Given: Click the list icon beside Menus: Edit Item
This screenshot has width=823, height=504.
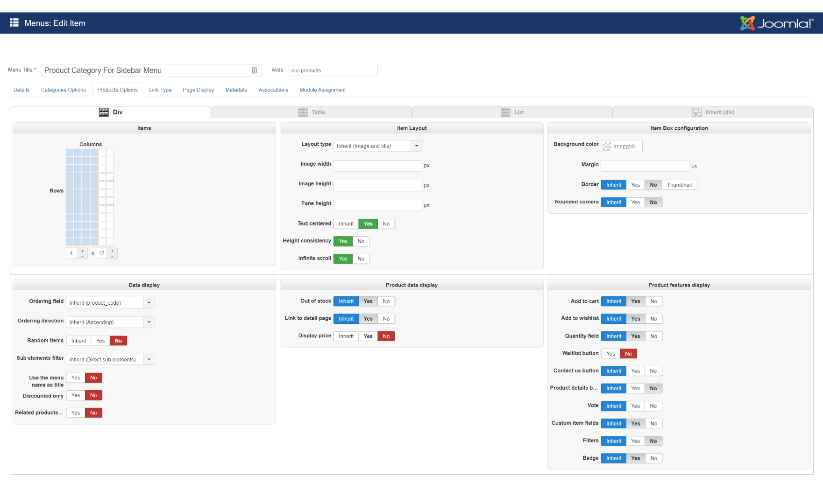Looking at the screenshot, I should pyautogui.click(x=14, y=23).
